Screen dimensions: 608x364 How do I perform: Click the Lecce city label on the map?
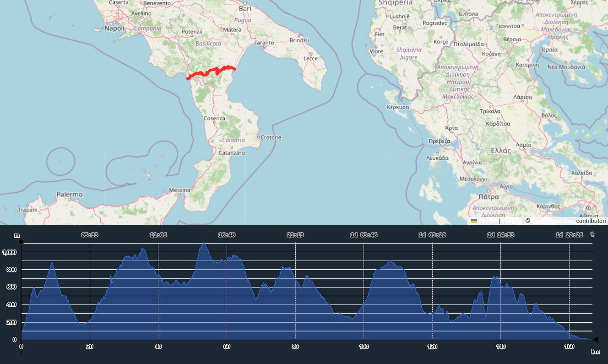pos(310,59)
